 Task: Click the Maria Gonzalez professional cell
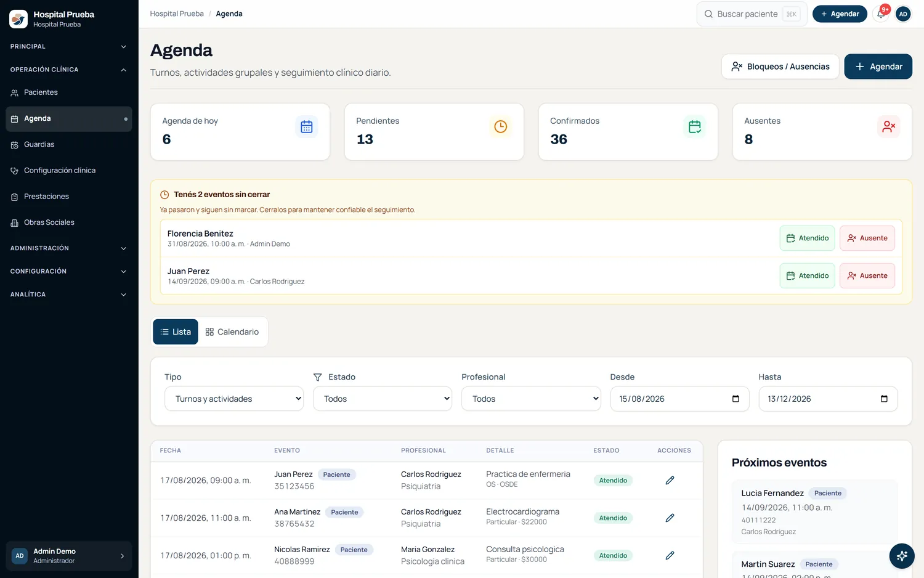tap(432, 555)
